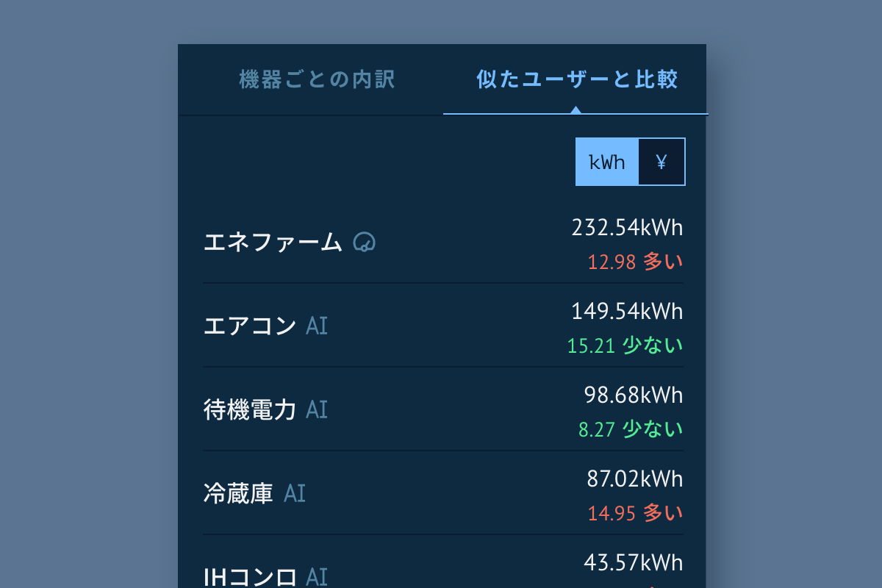Click the 232.54kWh usage value

627,228
